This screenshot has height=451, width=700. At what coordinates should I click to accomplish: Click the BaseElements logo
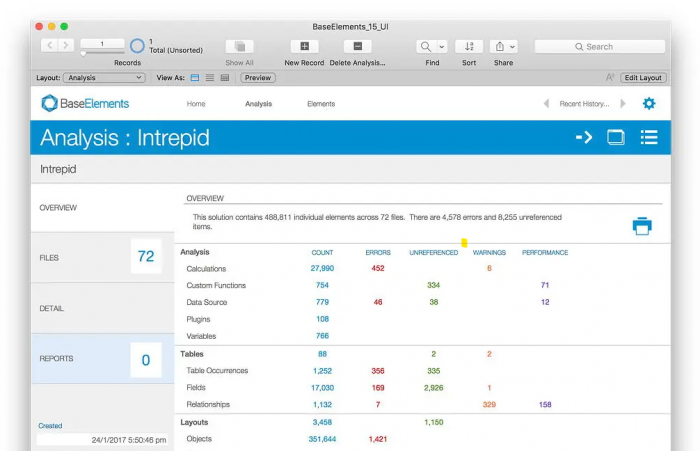[85, 103]
